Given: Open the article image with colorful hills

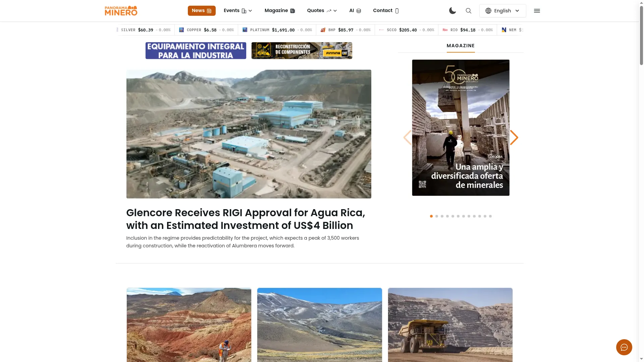Looking at the screenshot, I should pyautogui.click(x=189, y=325).
